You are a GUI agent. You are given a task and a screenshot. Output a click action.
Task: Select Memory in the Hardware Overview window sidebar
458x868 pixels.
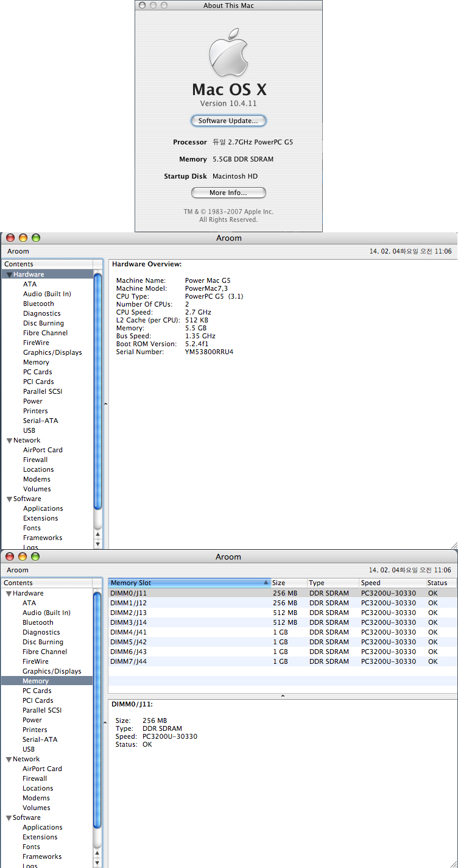point(36,362)
